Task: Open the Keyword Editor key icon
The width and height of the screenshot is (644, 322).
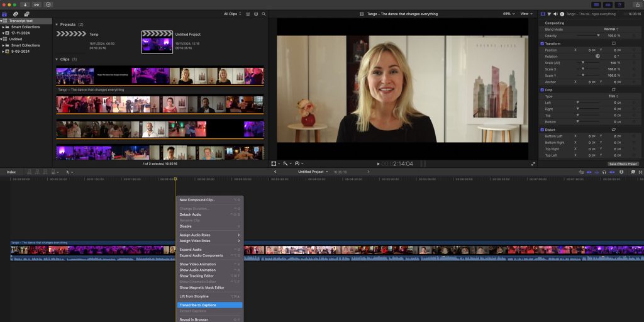Action: coord(37,4)
